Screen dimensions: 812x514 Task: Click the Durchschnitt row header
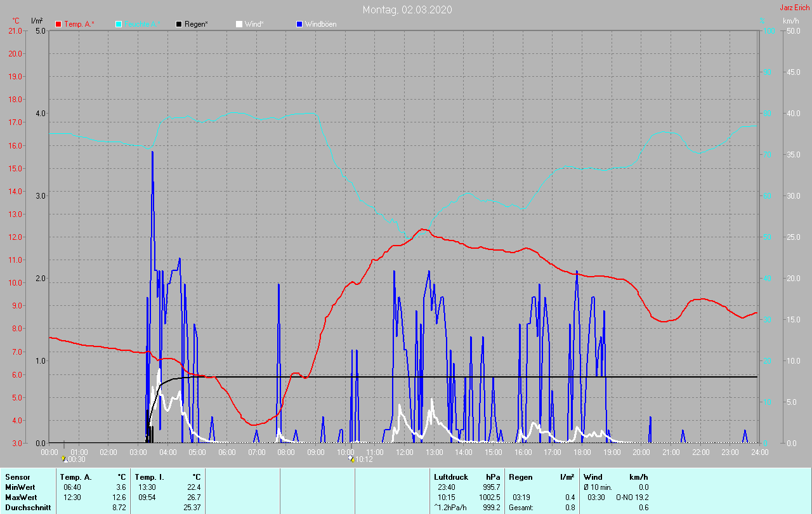click(x=28, y=508)
